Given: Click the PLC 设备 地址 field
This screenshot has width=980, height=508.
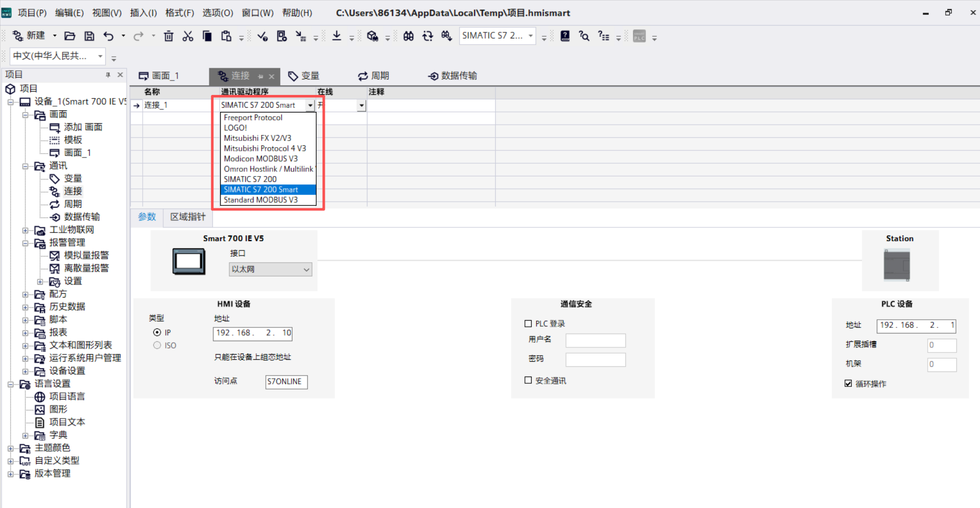Looking at the screenshot, I should 916,325.
